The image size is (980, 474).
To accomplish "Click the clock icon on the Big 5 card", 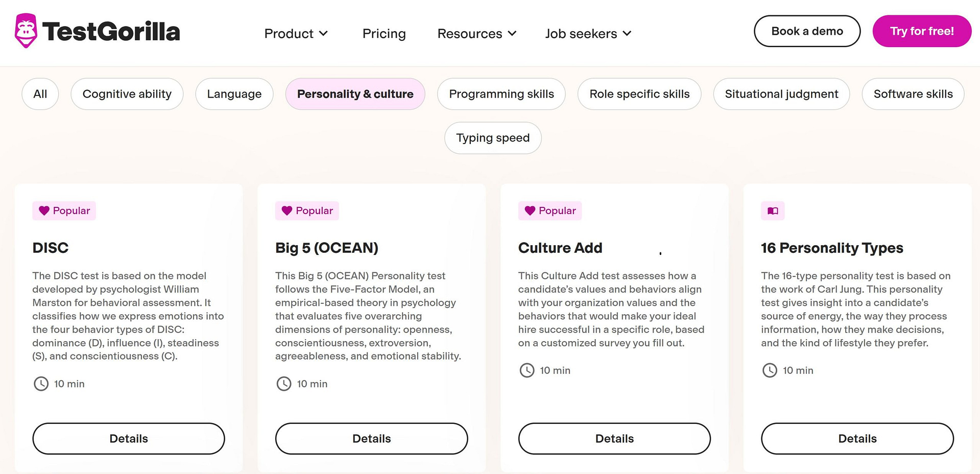I will (x=284, y=384).
